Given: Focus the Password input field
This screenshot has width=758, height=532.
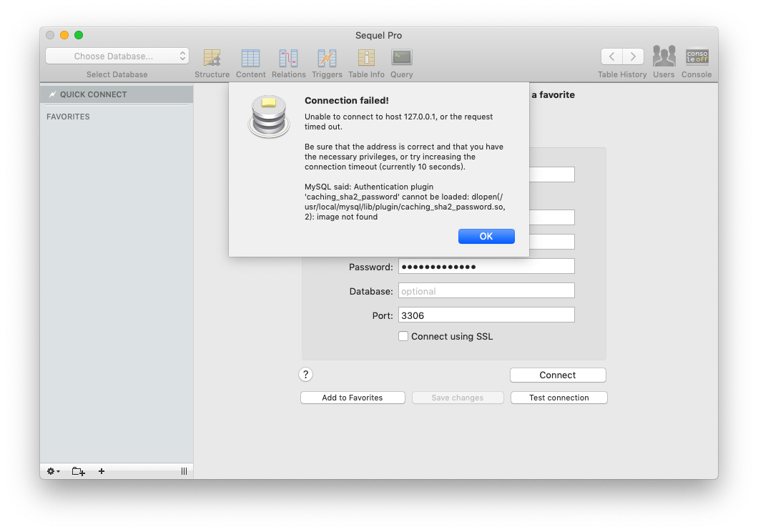Looking at the screenshot, I should 486,266.
